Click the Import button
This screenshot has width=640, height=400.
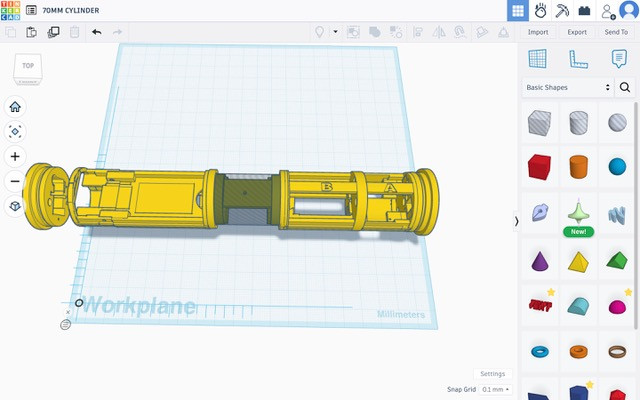point(538,32)
